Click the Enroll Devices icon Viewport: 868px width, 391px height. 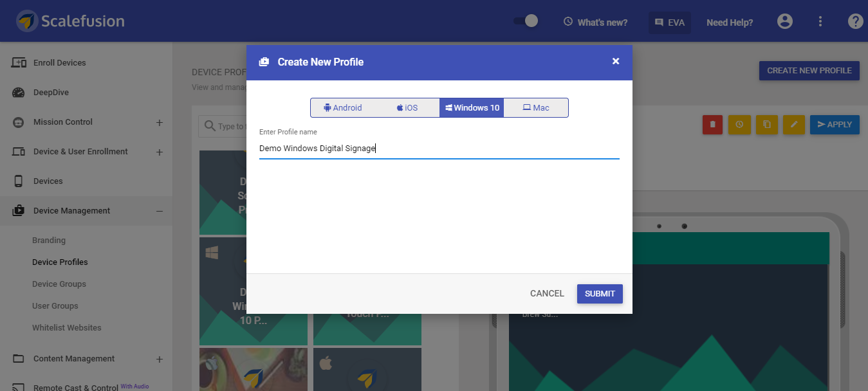click(x=19, y=63)
